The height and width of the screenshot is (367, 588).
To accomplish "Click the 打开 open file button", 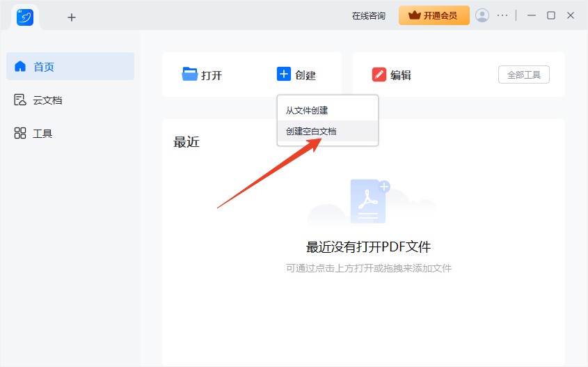I will pos(202,75).
